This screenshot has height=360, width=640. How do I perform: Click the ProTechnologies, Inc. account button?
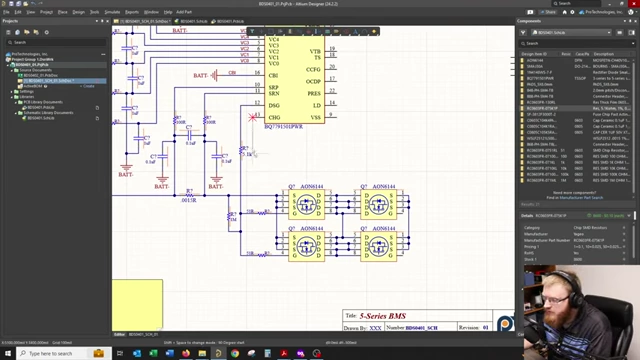[x=600, y=12]
